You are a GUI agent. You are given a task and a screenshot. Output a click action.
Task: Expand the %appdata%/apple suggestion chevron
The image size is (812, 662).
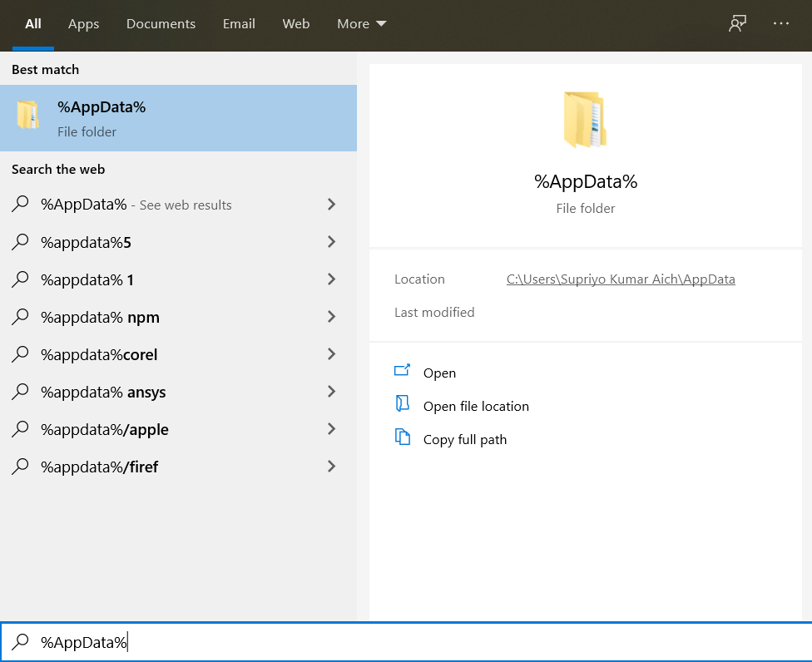(x=331, y=429)
